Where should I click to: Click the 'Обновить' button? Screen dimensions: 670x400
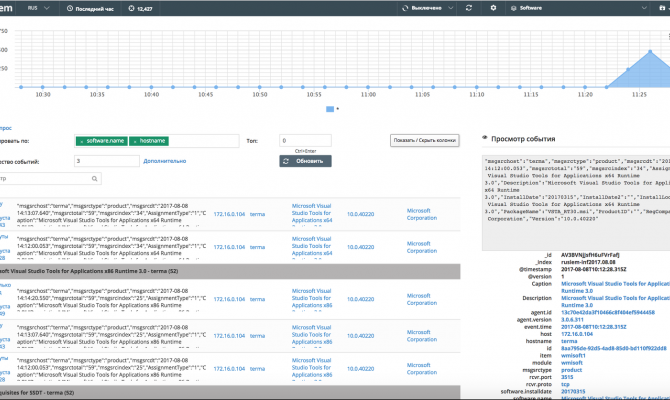306,161
